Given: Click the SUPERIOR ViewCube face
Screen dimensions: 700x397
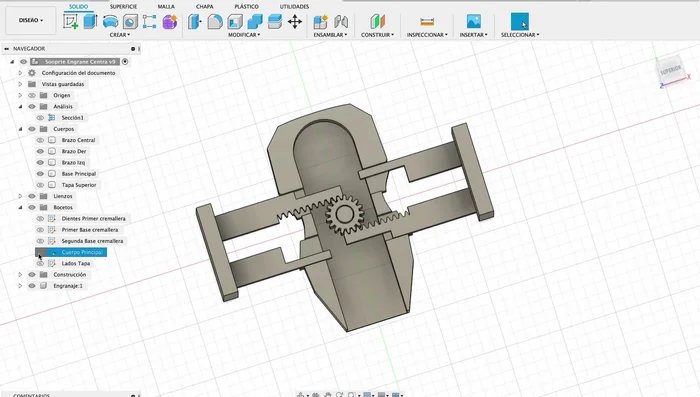Looking at the screenshot, I should pyautogui.click(x=671, y=70).
